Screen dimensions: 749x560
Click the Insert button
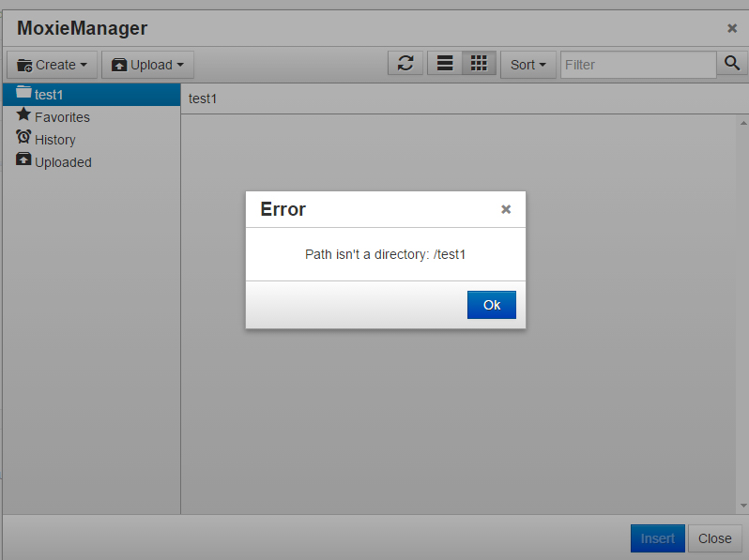pos(657,538)
